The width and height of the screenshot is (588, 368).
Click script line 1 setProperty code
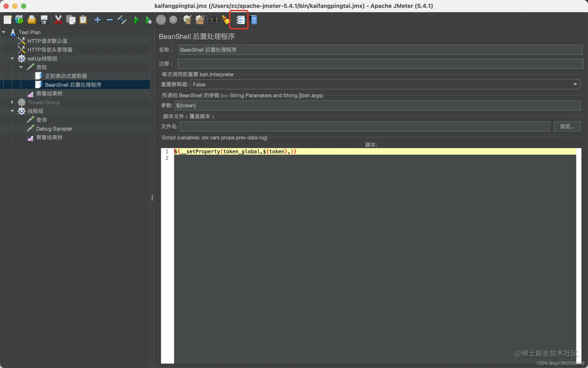coord(235,151)
